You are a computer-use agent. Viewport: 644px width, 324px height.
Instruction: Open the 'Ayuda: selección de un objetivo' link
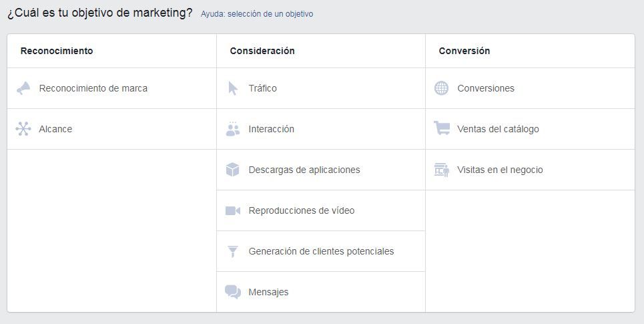click(x=257, y=14)
